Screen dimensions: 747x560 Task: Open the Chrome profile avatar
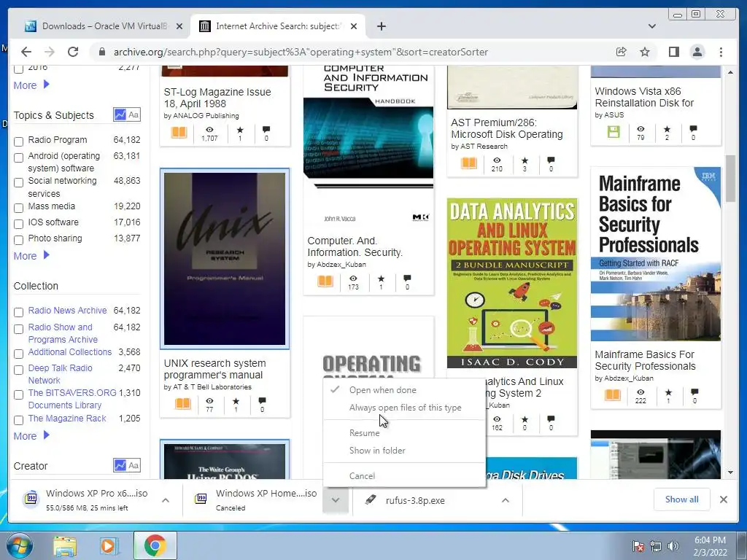pos(697,52)
